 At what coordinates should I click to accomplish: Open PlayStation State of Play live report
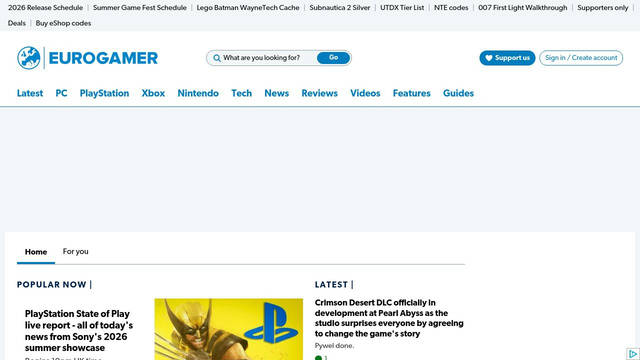click(79, 331)
